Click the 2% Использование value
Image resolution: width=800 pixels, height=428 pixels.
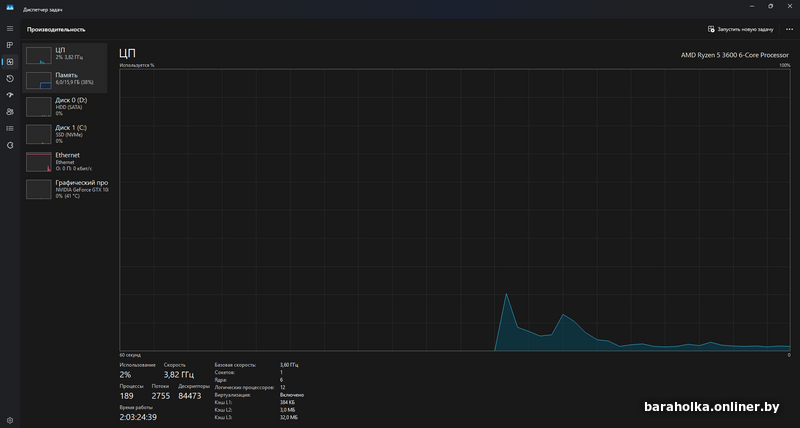tap(126, 375)
